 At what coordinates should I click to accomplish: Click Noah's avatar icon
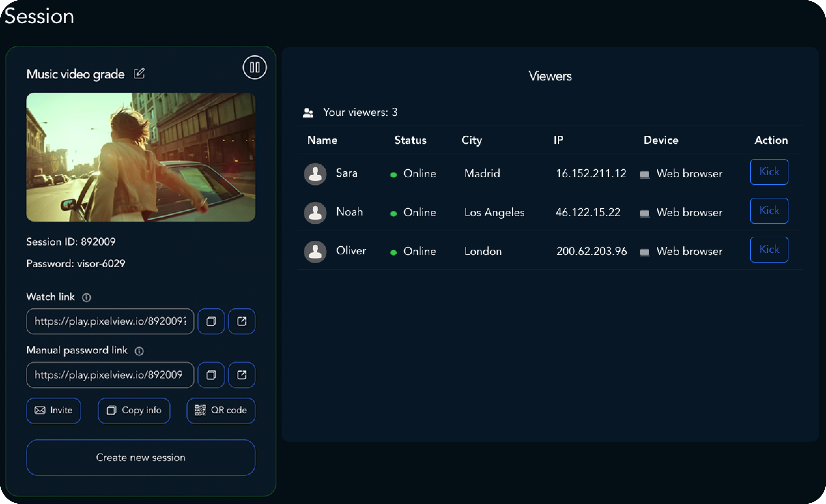tap(315, 213)
